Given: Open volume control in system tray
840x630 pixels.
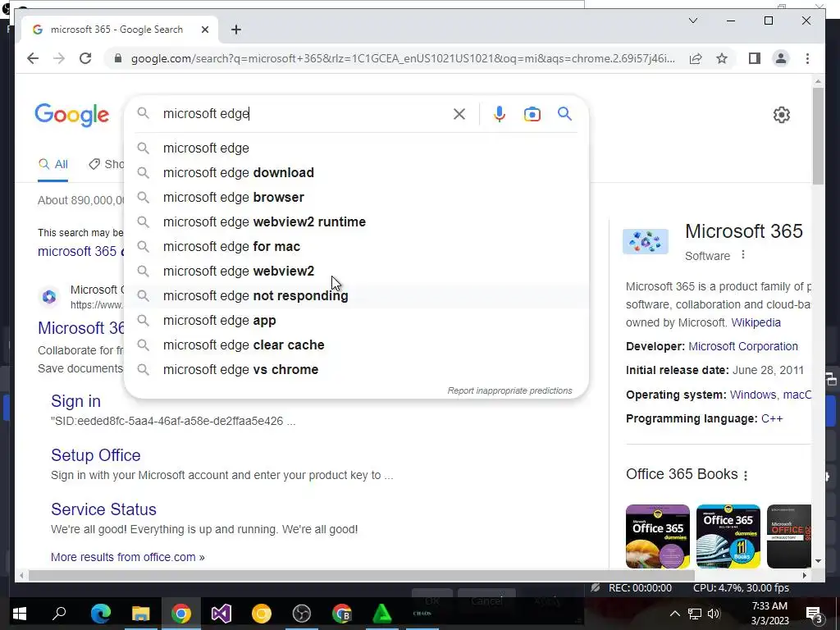Looking at the screenshot, I should [714, 614].
